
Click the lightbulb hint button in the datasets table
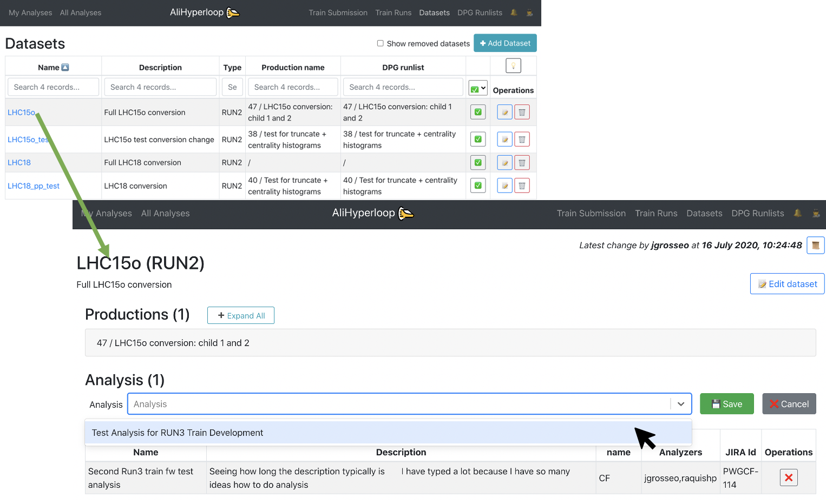[x=513, y=66]
